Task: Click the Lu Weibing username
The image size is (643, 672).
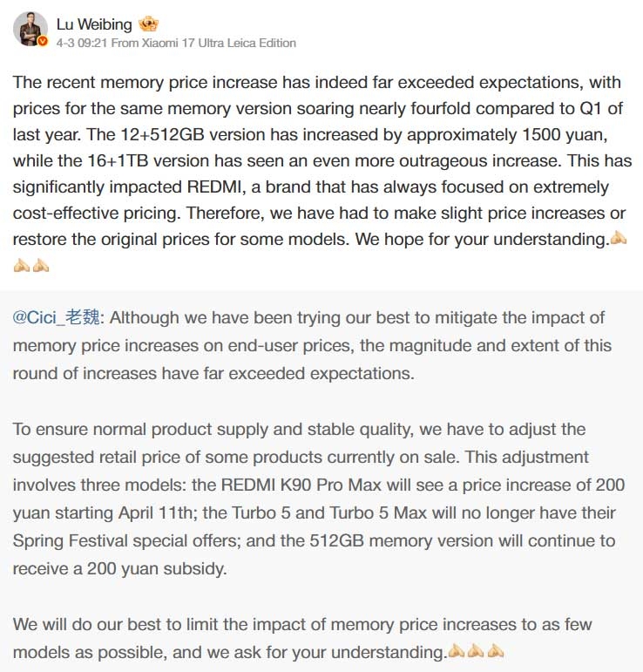Action: pyautogui.click(x=94, y=24)
